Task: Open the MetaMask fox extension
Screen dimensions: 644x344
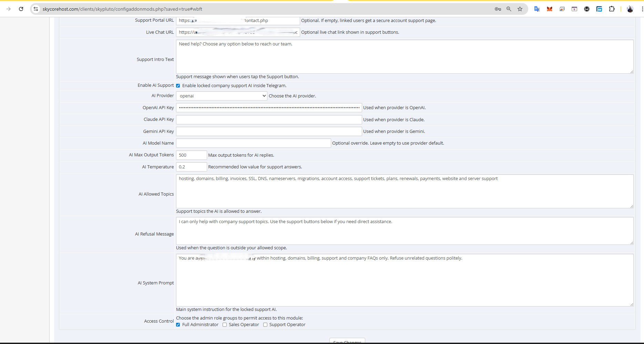Action: 550,9
